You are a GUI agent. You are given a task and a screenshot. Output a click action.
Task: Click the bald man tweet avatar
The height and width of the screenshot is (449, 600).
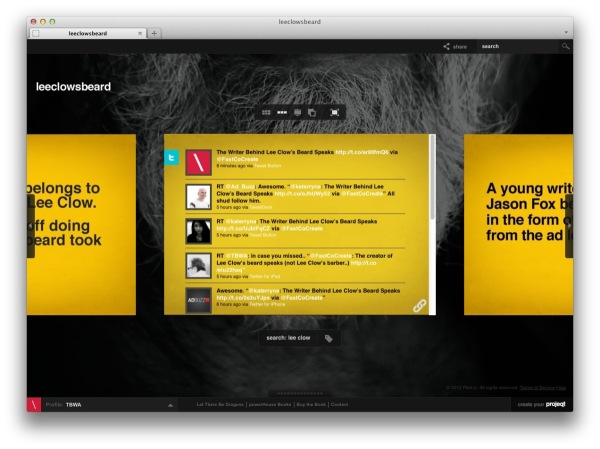[x=199, y=197]
